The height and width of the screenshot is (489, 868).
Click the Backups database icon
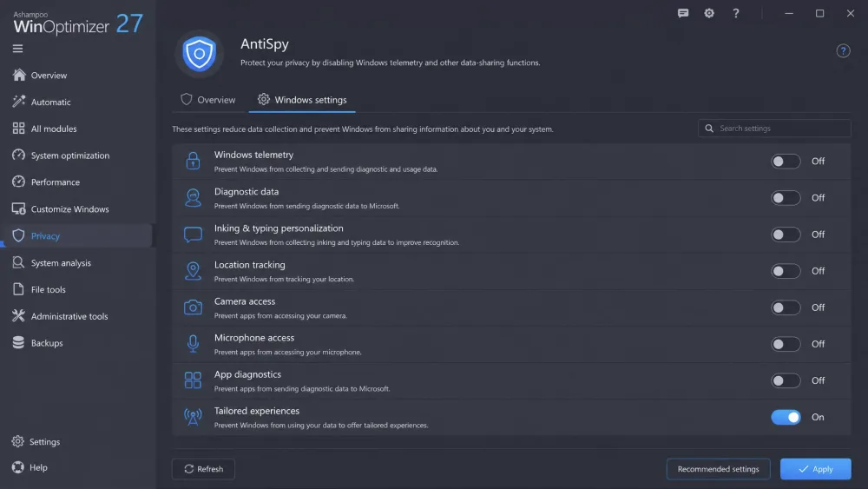click(19, 343)
